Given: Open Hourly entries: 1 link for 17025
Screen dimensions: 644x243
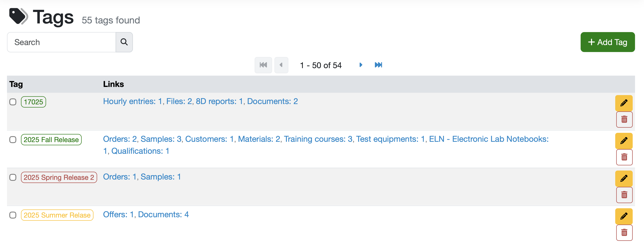Looking at the screenshot, I should (133, 101).
